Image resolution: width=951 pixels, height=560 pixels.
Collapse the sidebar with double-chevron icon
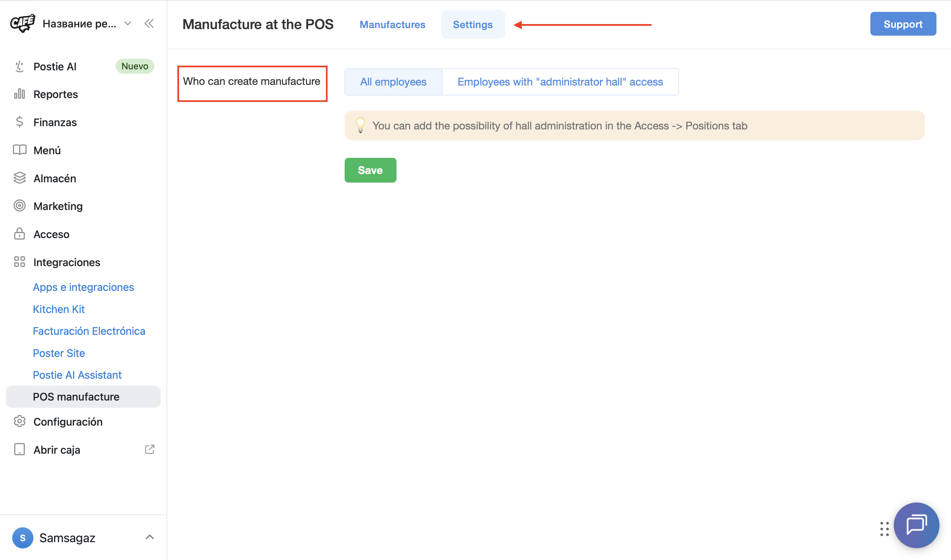[149, 24]
